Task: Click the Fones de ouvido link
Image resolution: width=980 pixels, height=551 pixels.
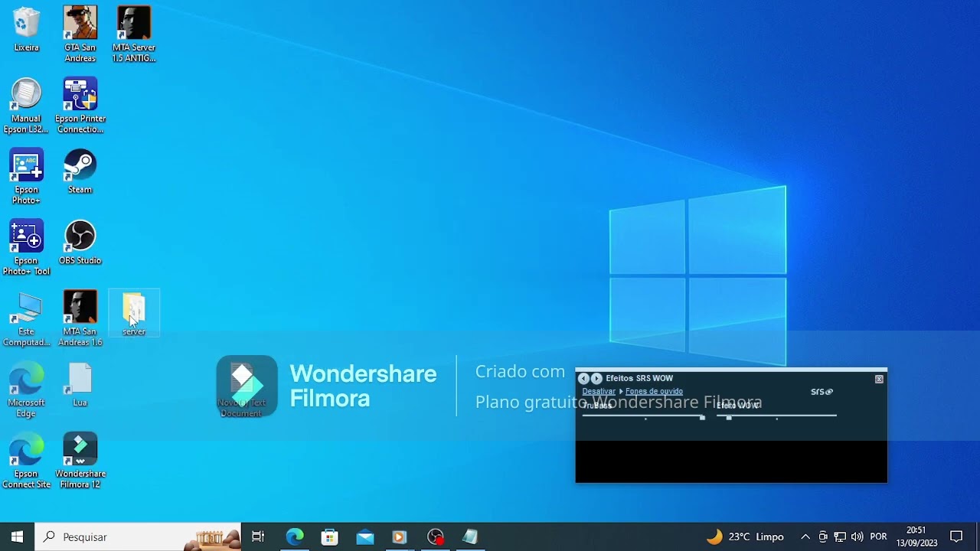Action: coord(654,391)
